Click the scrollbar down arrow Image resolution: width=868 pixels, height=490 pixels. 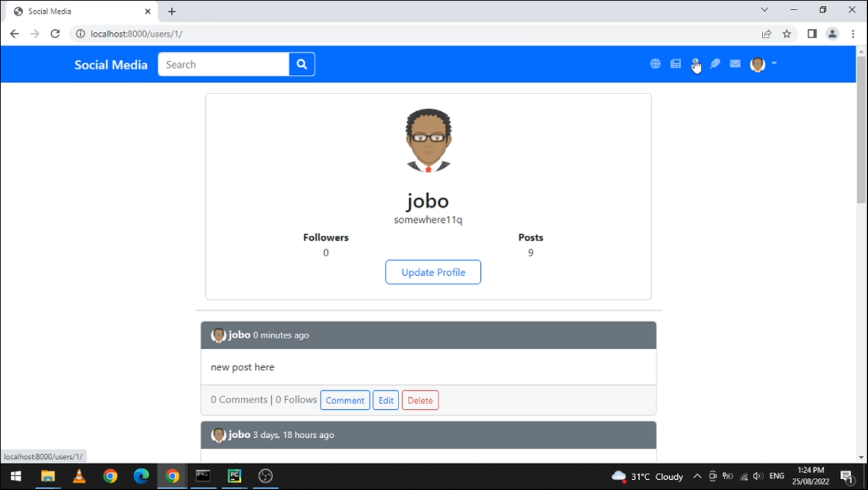861,457
